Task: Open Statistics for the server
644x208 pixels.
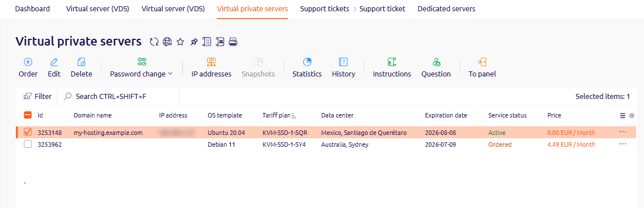Action: click(307, 67)
